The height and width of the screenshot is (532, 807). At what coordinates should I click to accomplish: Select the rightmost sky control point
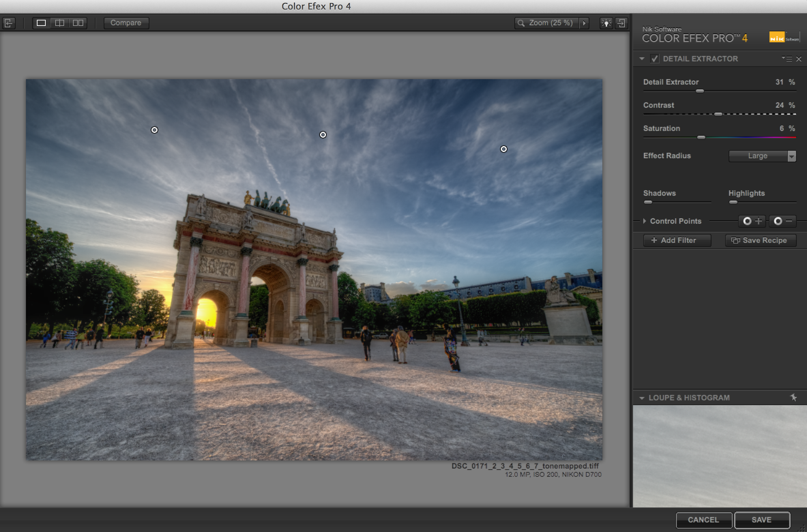tap(504, 149)
